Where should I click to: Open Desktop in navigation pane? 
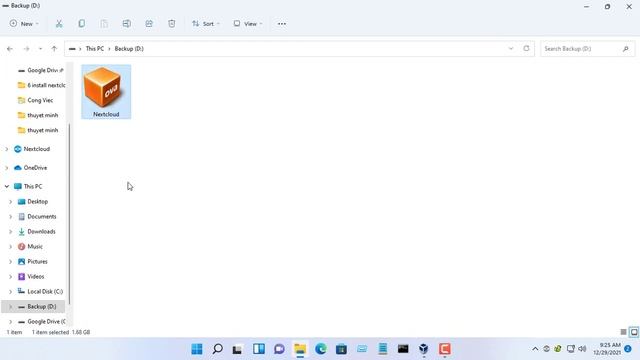click(33, 202)
